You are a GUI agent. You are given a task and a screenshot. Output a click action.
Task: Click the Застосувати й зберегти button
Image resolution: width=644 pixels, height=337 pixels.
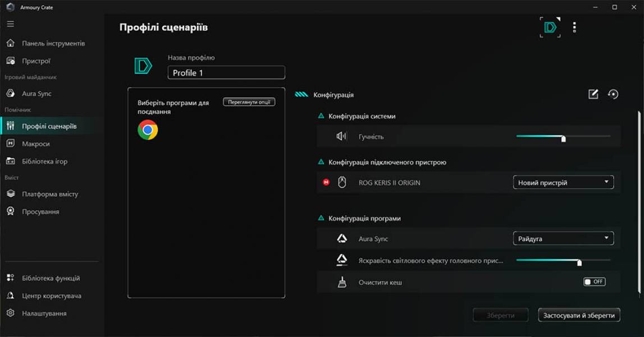pos(579,316)
